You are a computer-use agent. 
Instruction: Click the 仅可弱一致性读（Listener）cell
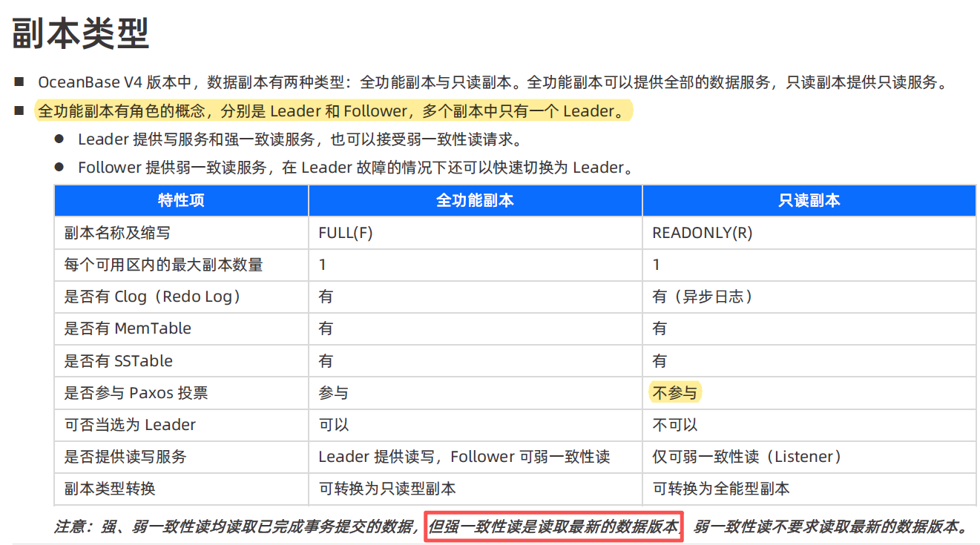746,457
